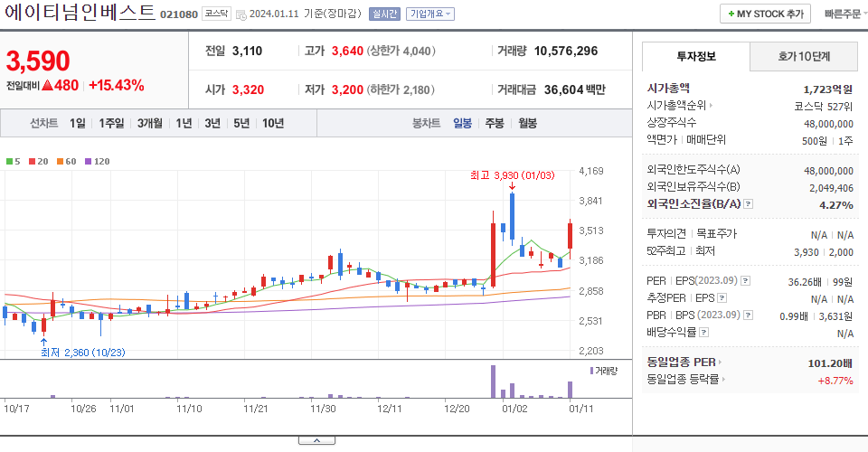
Task: Click the 저가 value 3,200
Action: pos(347,89)
